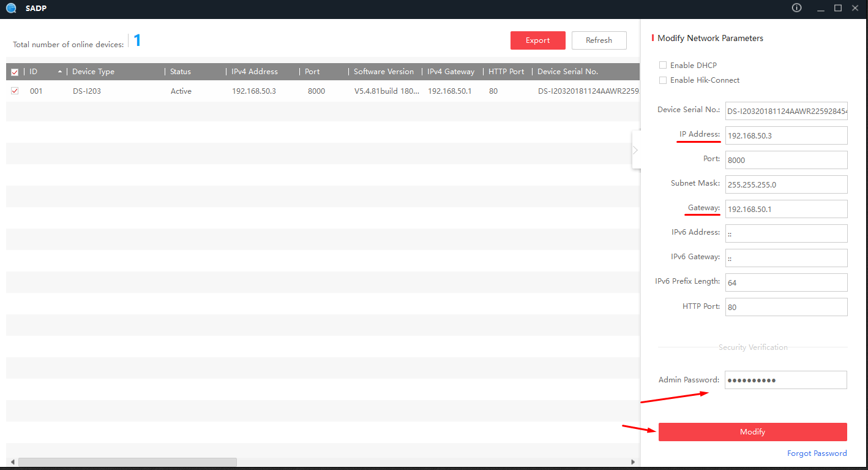Sort by the Device Type column header
This screenshot has height=470, width=868.
(93, 72)
